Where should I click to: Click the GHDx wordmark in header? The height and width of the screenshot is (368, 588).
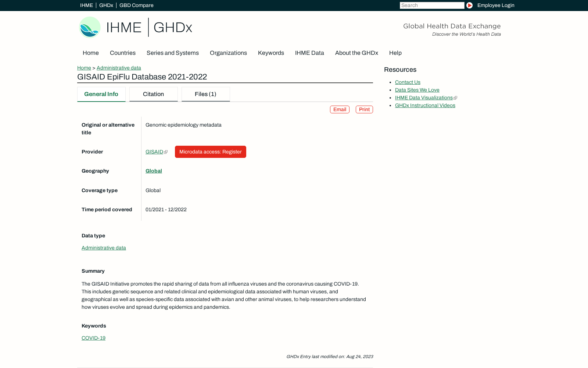173,28
